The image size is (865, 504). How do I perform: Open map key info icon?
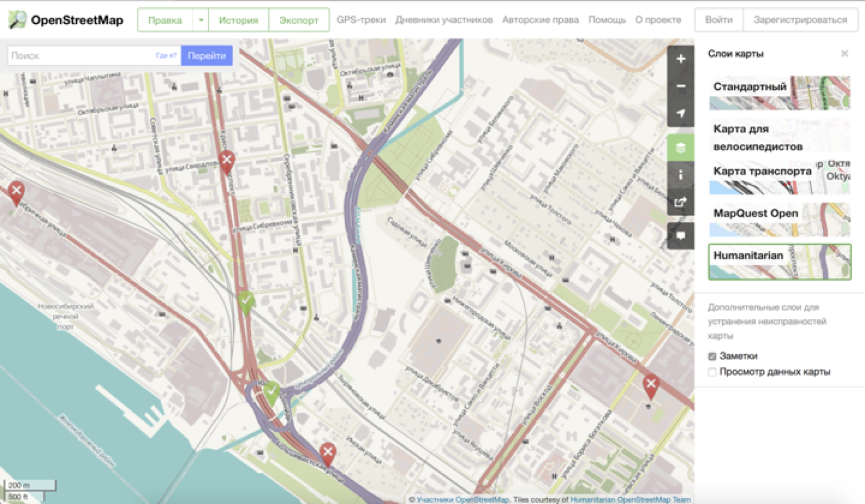click(680, 175)
